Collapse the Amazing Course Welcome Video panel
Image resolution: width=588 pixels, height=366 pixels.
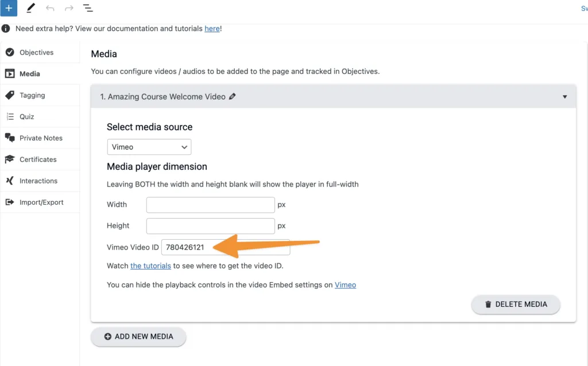tap(564, 97)
